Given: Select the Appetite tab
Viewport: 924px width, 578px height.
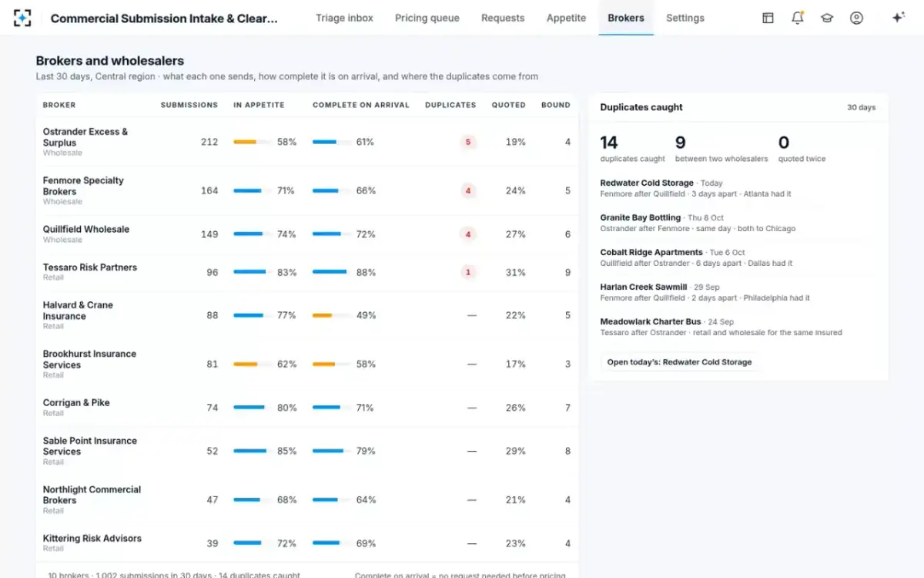Looking at the screenshot, I should (566, 18).
